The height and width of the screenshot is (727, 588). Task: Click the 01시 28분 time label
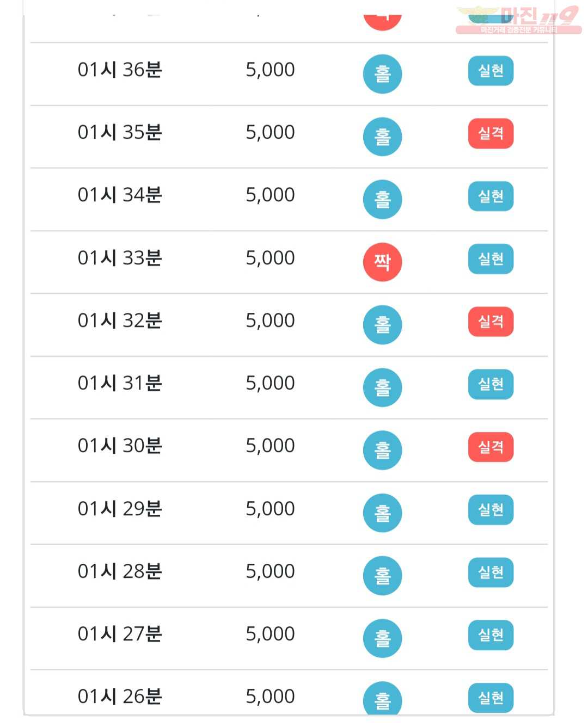coord(120,571)
